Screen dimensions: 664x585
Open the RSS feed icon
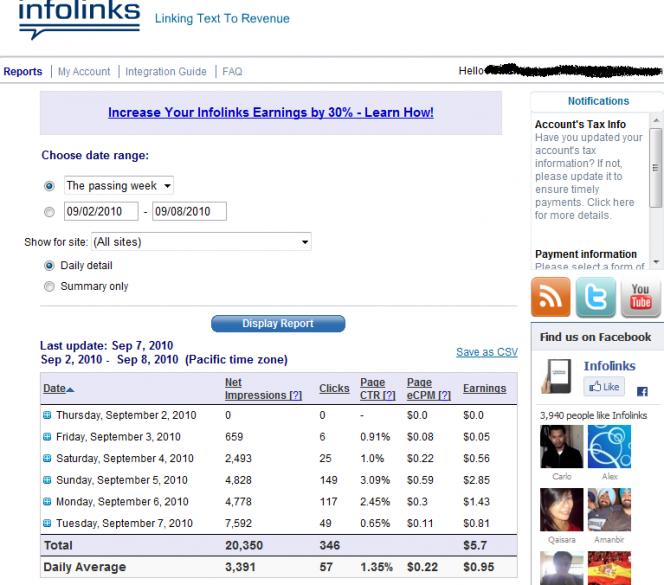550,297
